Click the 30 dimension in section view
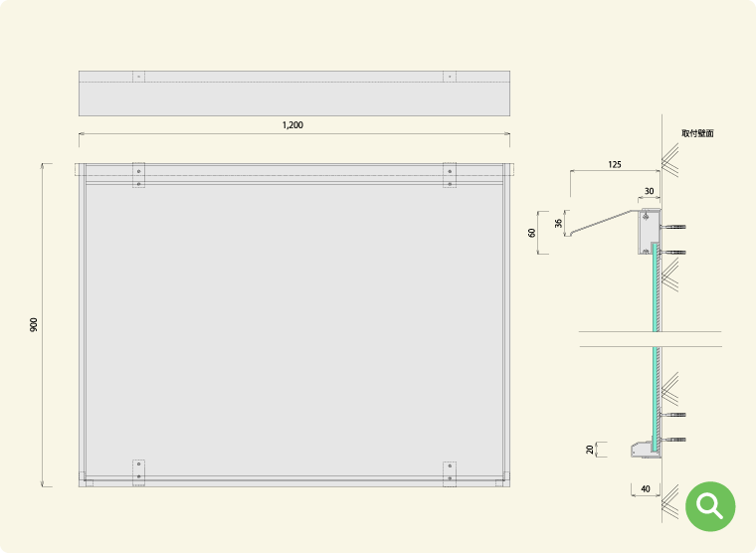The width and height of the screenshot is (756, 553). coord(650,191)
